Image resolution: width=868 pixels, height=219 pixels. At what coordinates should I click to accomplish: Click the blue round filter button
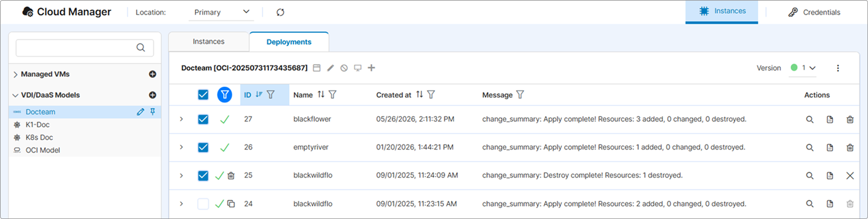point(224,94)
